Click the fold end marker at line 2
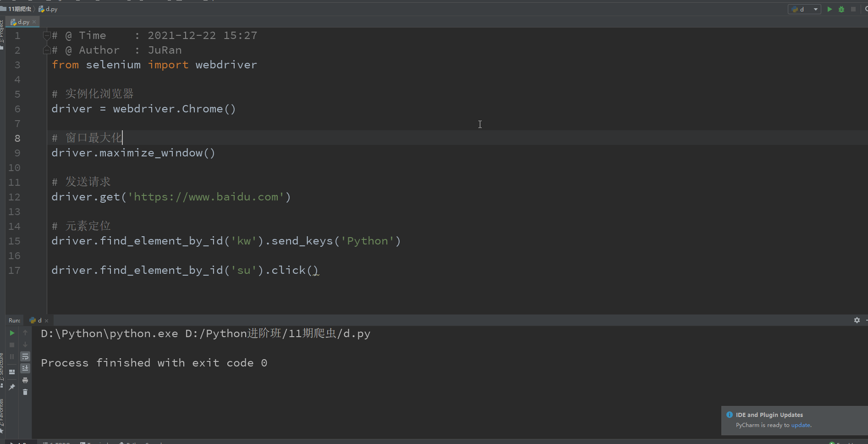The height and width of the screenshot is (444, 868). point(46,50)
